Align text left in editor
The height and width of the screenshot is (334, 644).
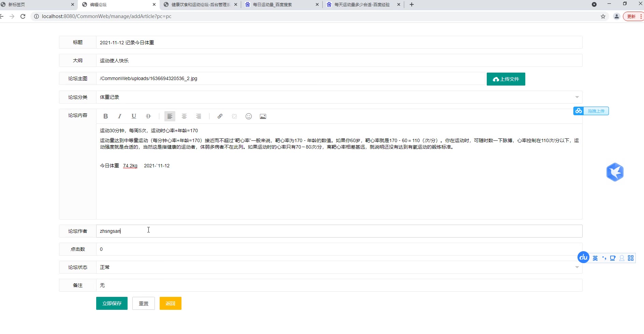coord(170,116)
